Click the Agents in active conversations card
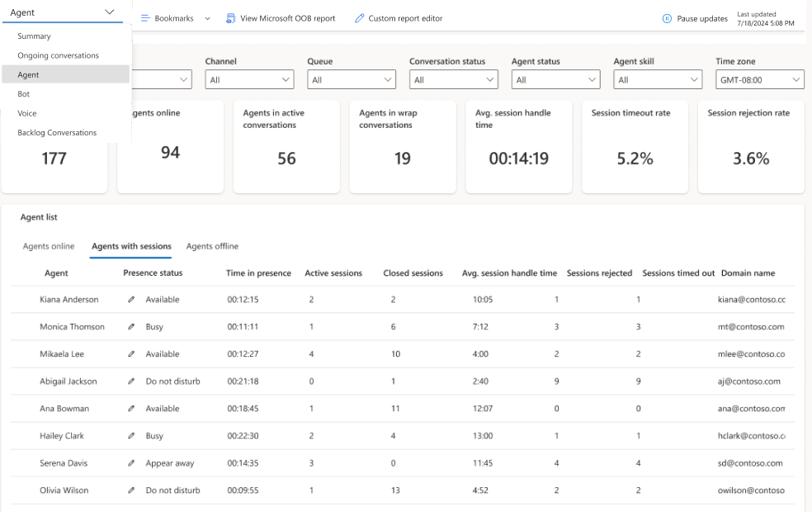Viewport: 812px width, 512px height. coord(286,147)
